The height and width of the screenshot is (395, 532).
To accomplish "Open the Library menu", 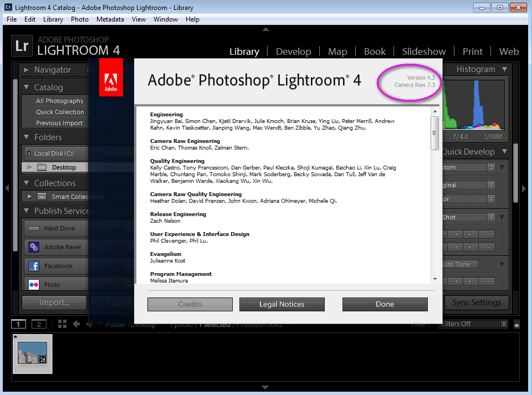I will tap(53, 19).
